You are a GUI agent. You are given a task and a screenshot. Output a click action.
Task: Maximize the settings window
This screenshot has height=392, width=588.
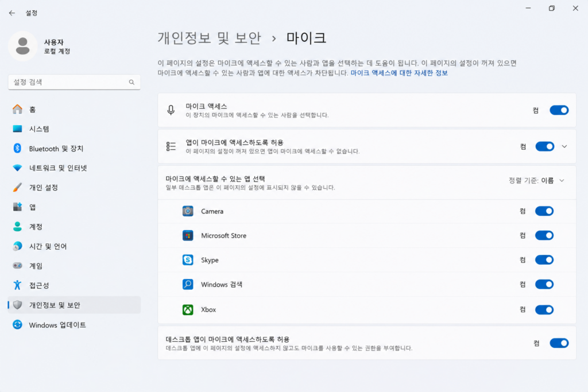[x=552, y=8]
